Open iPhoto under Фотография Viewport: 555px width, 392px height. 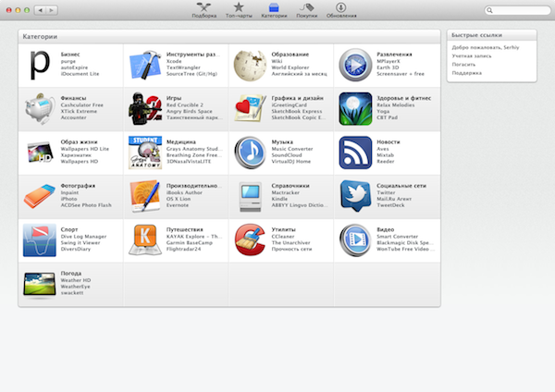coord(68,199)
